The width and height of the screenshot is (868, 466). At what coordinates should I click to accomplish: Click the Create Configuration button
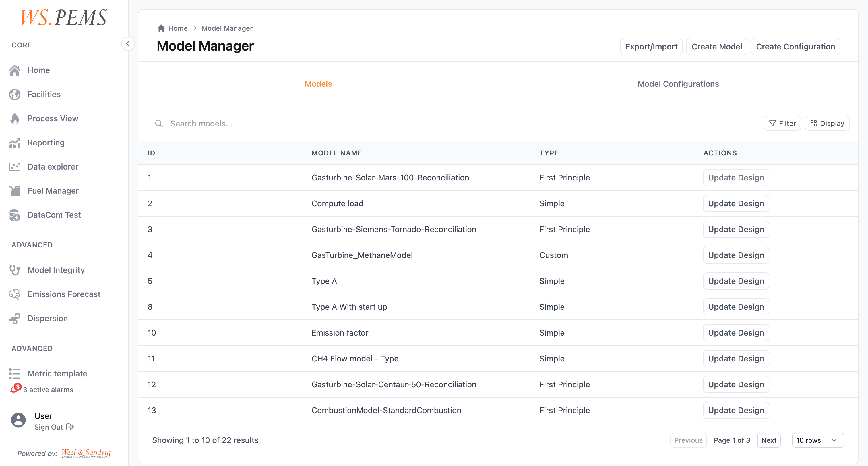(795, 47)
